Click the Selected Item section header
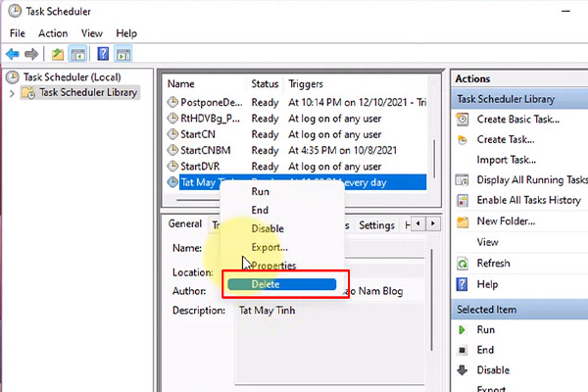The width and height of the screenshot is (588, 392). [x=519, y=310]
